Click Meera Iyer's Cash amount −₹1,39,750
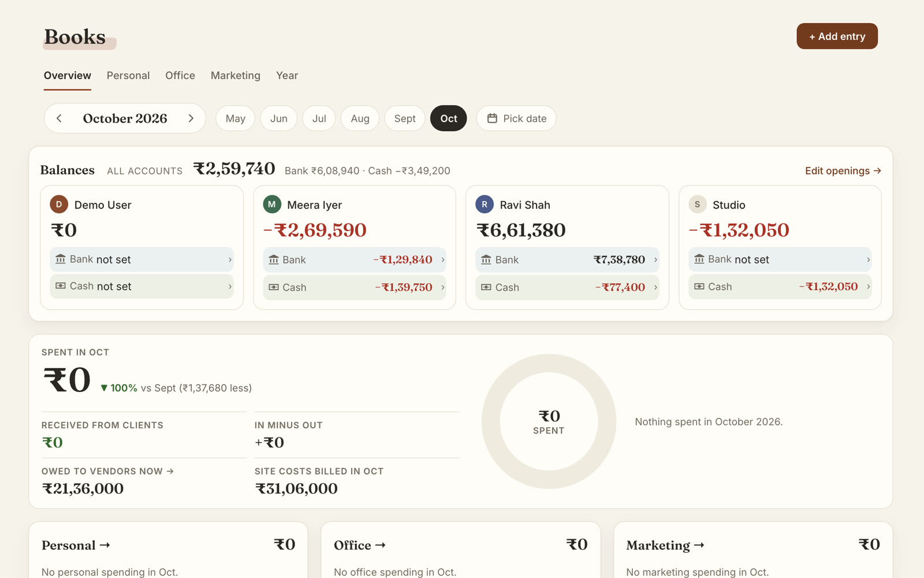Viewport: 924px width, 578px height. coord(404,287)
